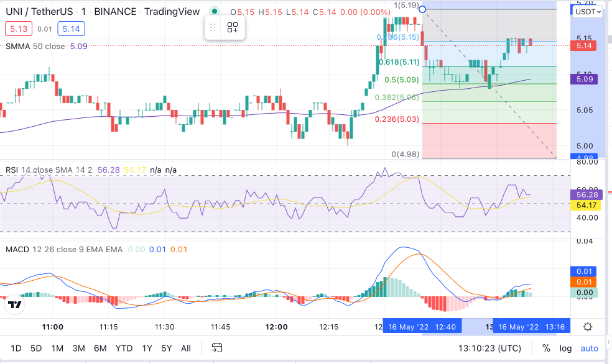Open the chart settings gear icon
Screen dimensions: 612x364
[x=588, y=327]
